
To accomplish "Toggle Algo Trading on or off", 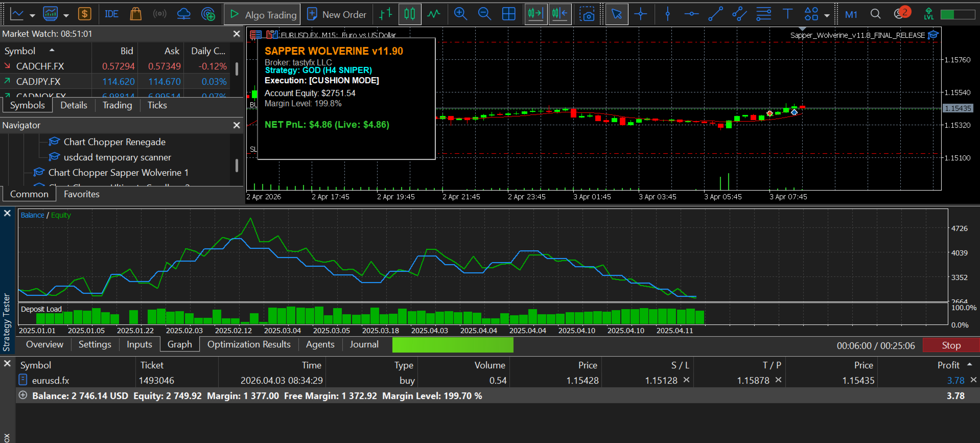I will (263, 14).
